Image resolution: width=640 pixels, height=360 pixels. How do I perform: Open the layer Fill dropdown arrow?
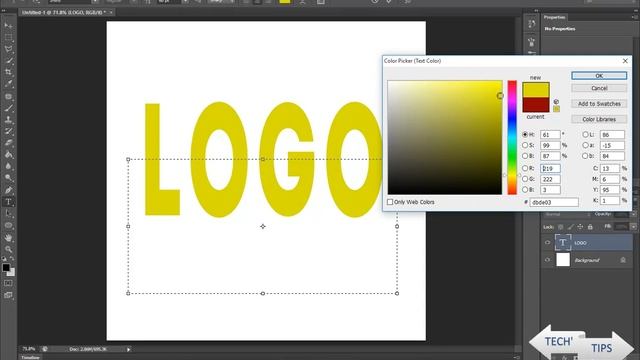(633, 227)
